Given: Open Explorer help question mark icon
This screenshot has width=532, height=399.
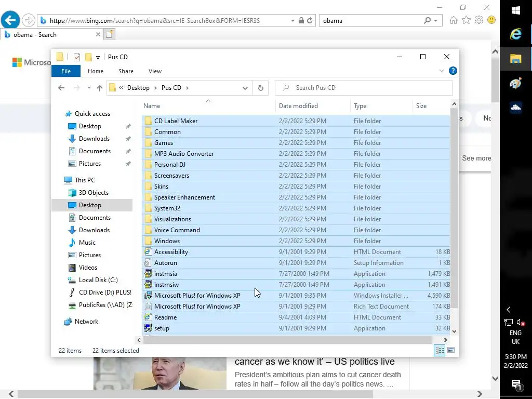Looking at the screenshot, I should pyautogui.click(x=453, y=71).
